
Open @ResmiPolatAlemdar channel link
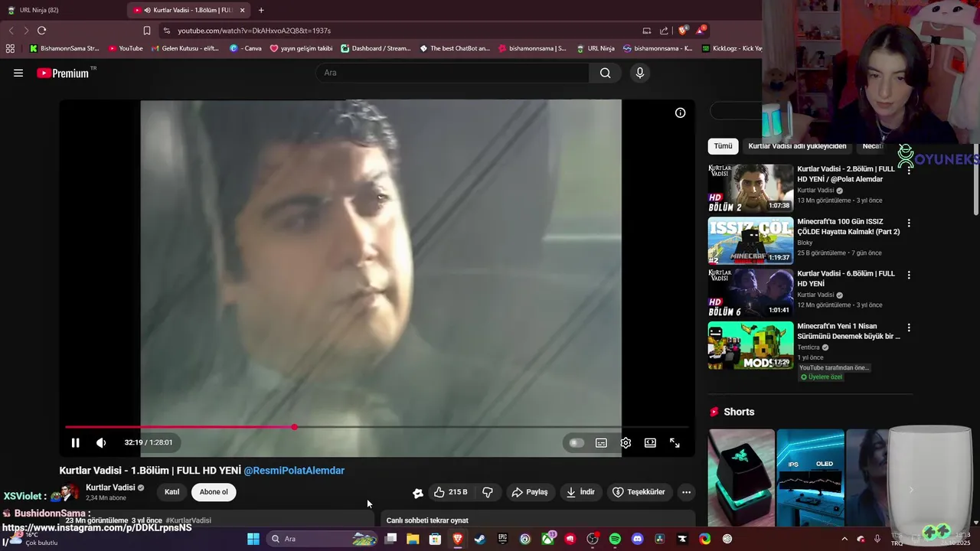click(x=294, y=471)
